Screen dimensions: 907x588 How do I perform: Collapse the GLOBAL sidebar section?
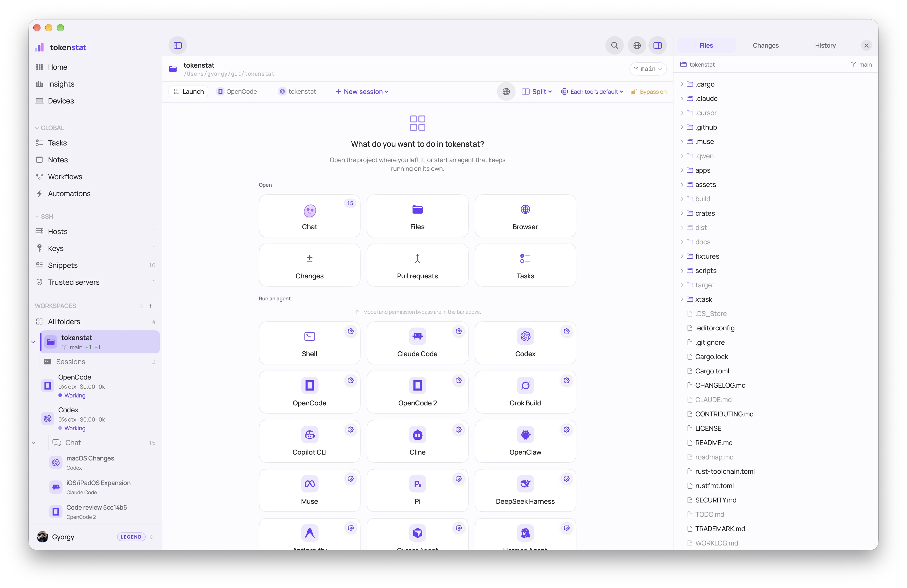pos(49,128)
